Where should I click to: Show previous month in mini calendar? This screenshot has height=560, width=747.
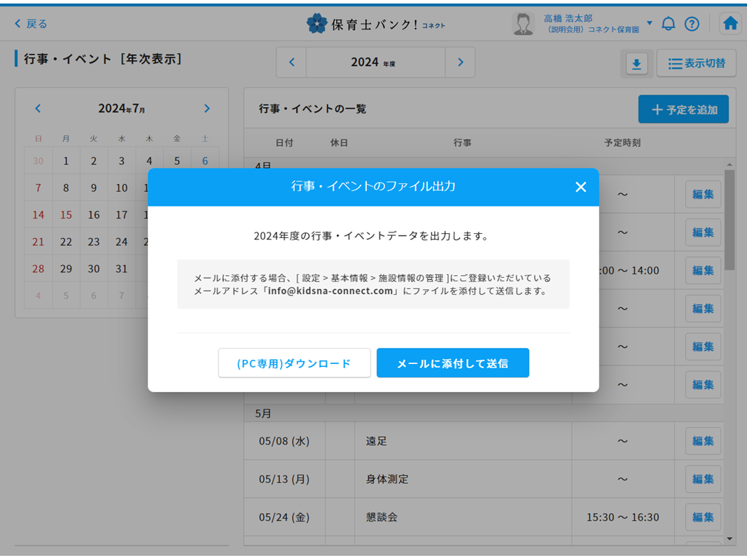38,108
